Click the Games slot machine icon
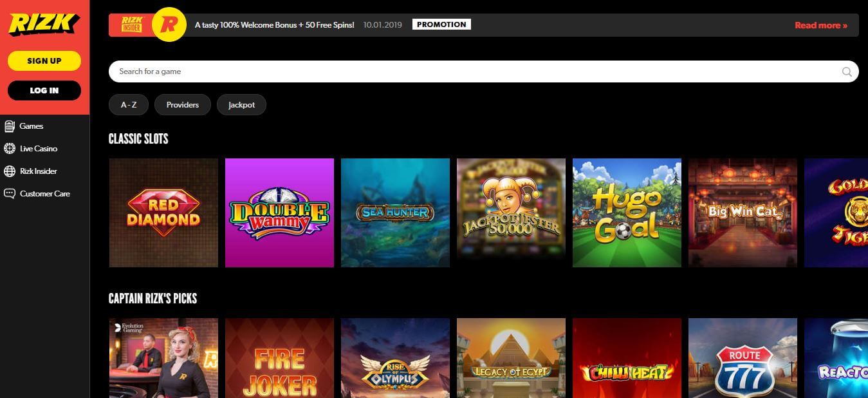868x398 pixels. [x=10, y=126]
